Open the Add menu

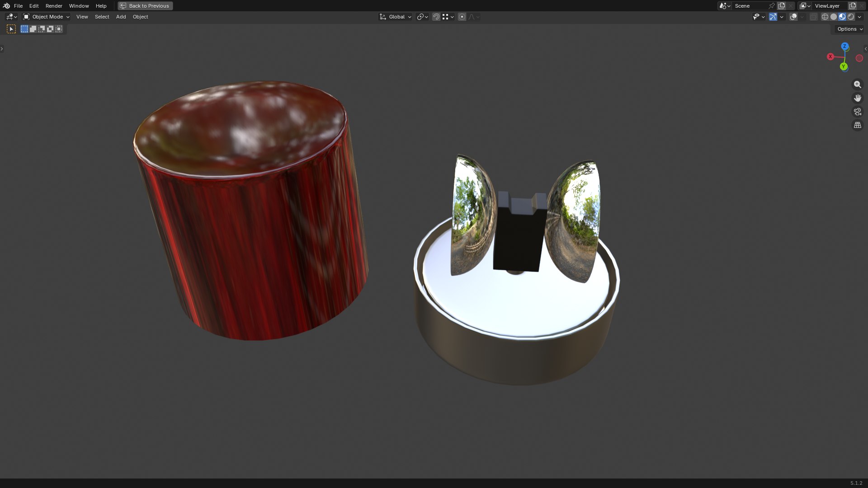coord(121,17)
